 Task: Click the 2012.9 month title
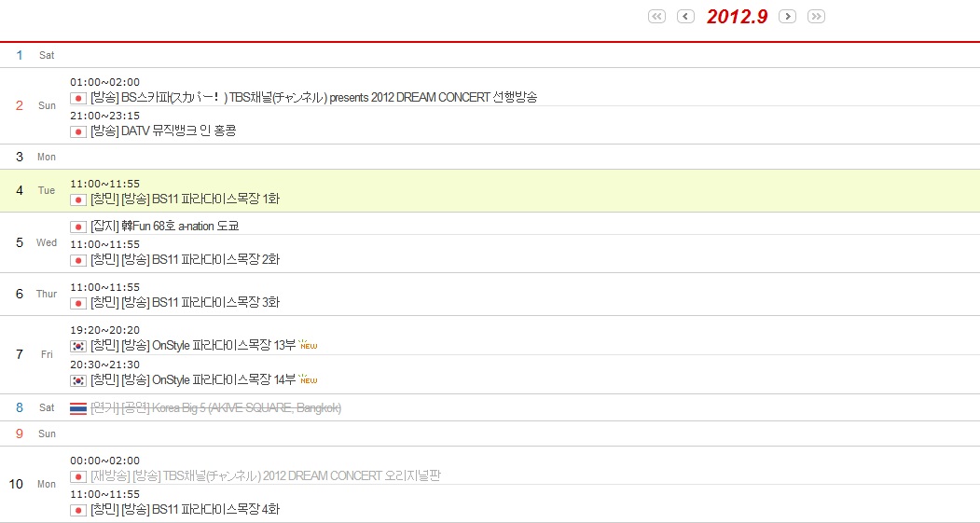click(x=737, y=17)
